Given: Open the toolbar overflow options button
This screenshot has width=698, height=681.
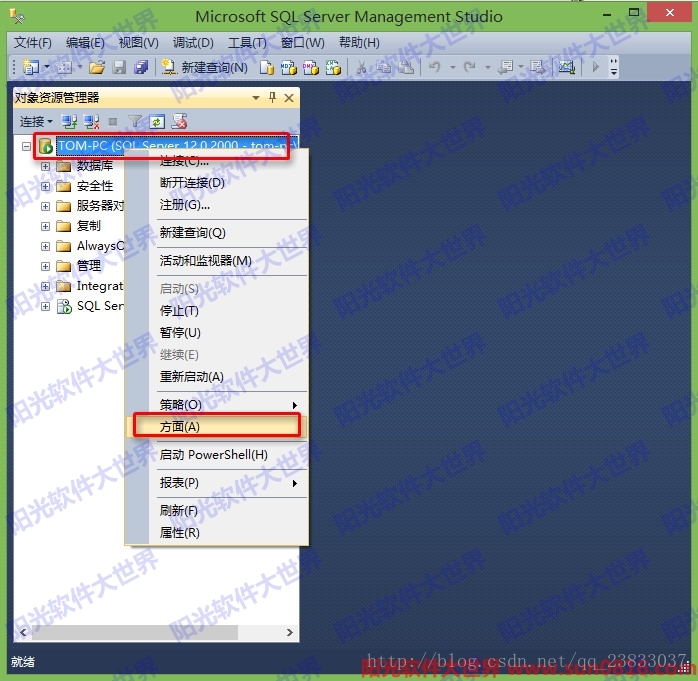Looking at the screenshot, I should (x=614, y=67).
